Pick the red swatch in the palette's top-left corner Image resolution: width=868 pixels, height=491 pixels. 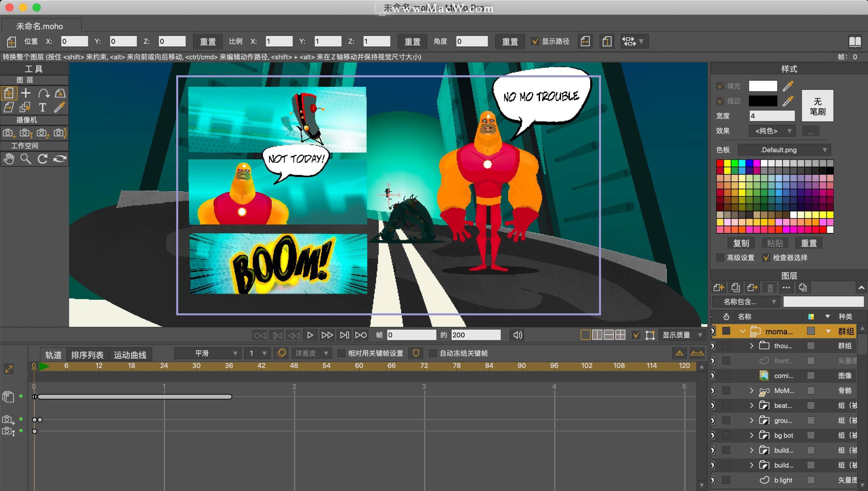click(720, 163)
